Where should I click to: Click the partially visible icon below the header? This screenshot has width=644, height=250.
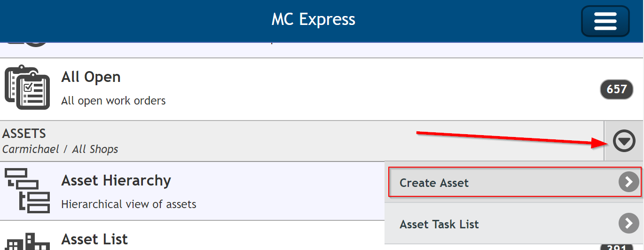(27, 44)
